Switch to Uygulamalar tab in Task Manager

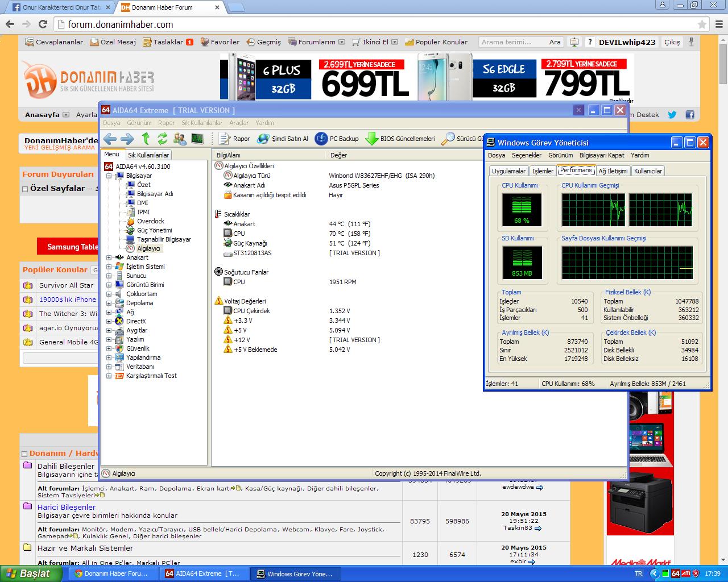click(508, 171)
